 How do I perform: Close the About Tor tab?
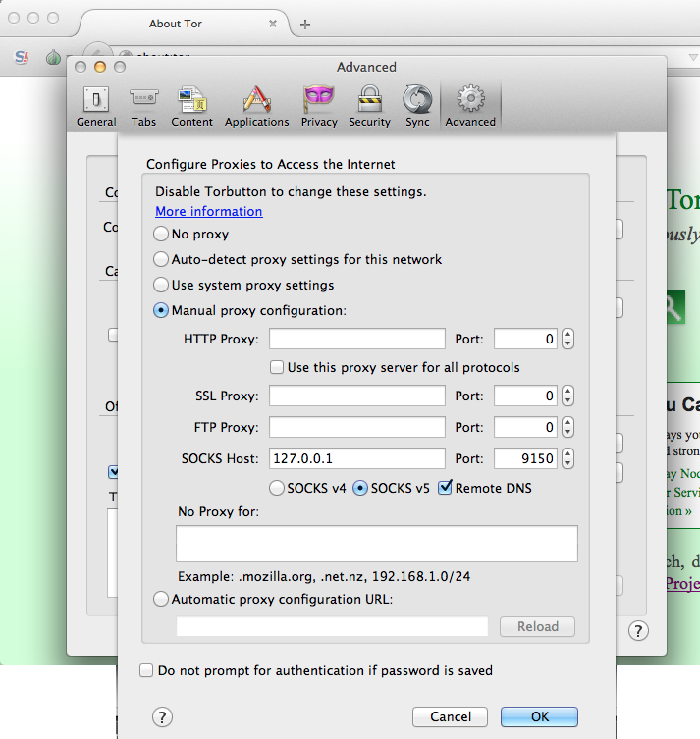point(273,24)
